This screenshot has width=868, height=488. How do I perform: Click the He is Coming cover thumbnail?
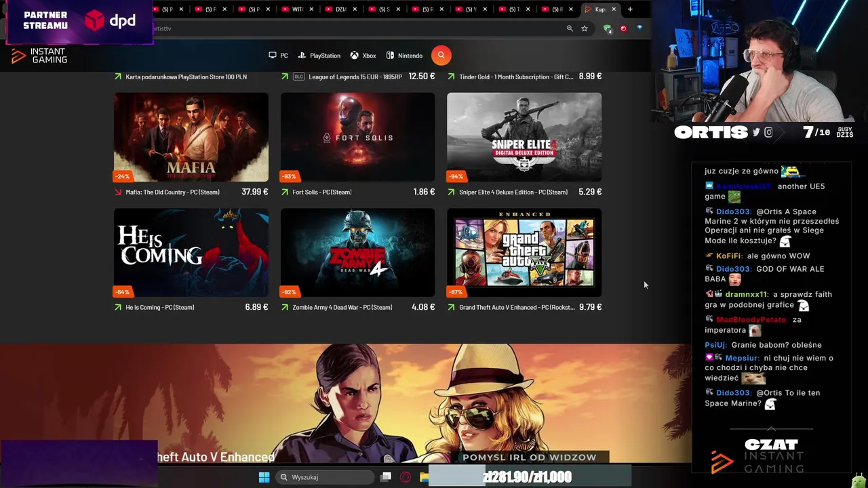click(x=191, y=253)
